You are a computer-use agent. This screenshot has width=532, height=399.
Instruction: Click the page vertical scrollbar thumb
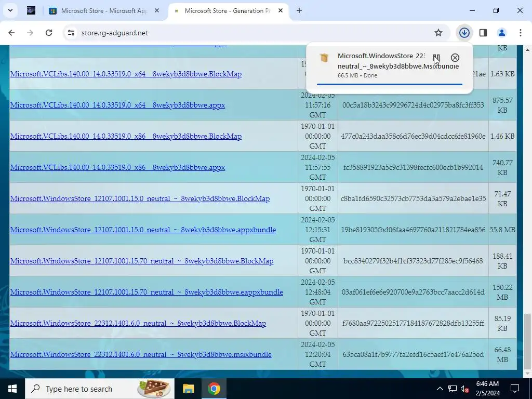527,342
